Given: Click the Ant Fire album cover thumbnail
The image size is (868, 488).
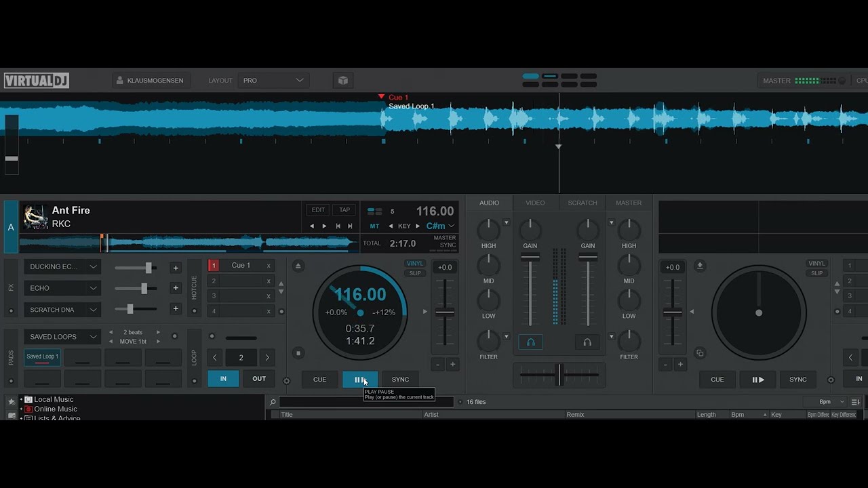Looking at the screenshot, I should 35,217.
